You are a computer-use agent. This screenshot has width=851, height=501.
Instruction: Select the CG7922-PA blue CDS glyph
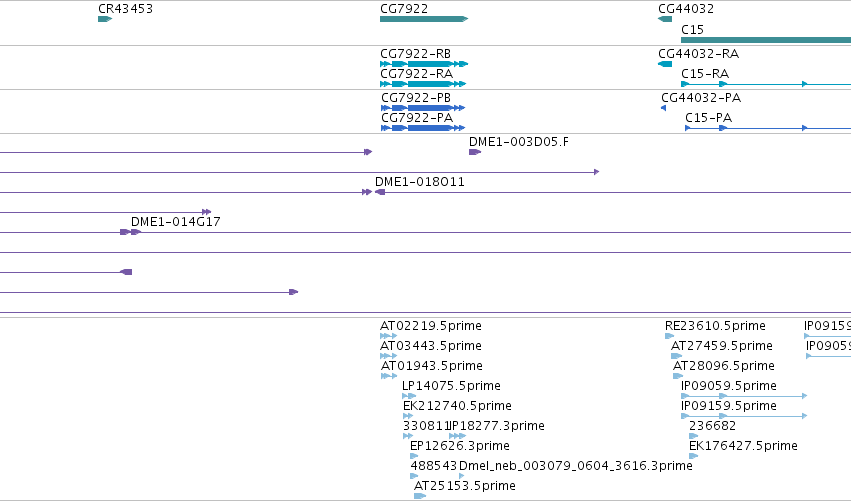click(x=423, y=128)
